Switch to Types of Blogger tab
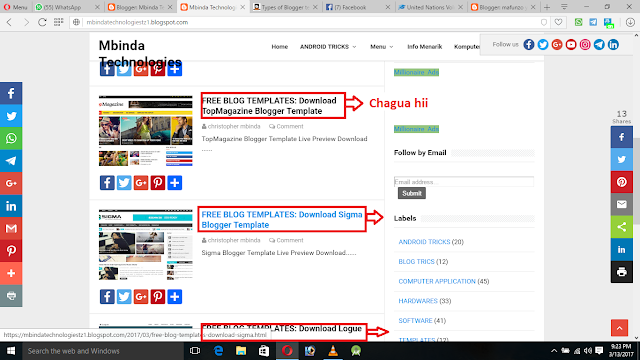Viewport: 640px width, 360px height. (x=285, y=7)
